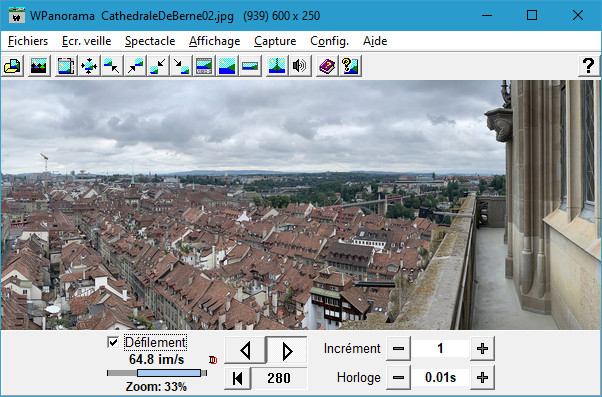Image resolution: width=602 pixels, height=397 pixels.
Task: Click the full-image display icon
Action: (227, 66)
